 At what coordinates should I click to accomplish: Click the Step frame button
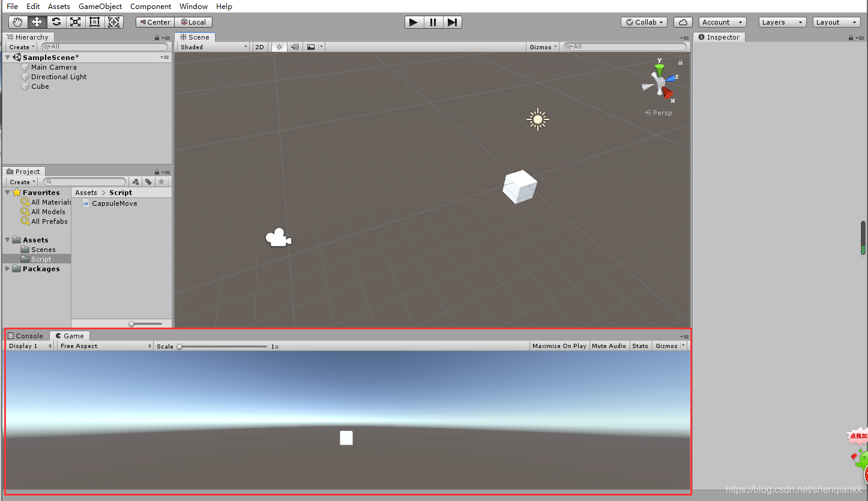452,22
